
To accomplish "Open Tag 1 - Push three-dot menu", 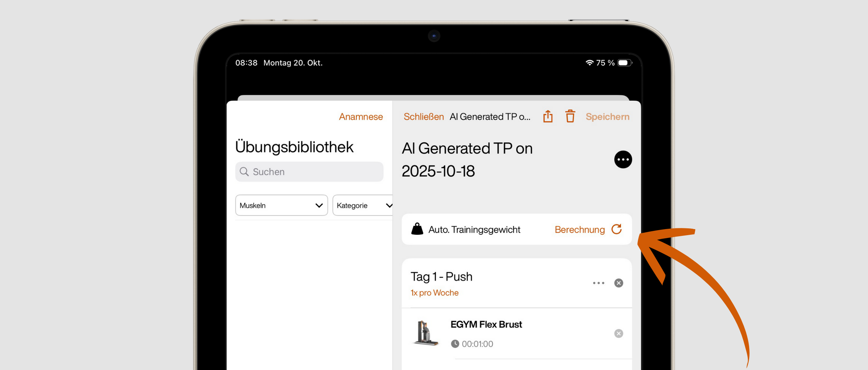I will point(599,283).
